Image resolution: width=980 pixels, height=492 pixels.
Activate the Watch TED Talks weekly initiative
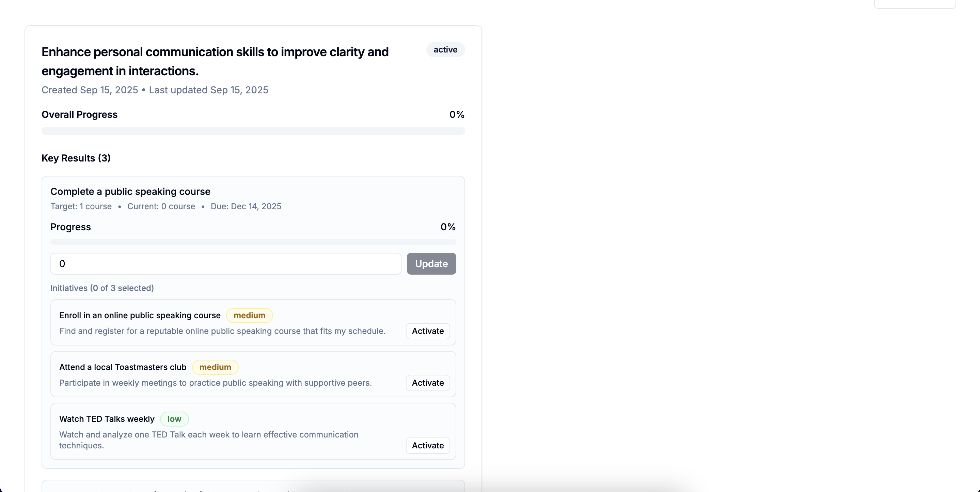tap(428, 445)
